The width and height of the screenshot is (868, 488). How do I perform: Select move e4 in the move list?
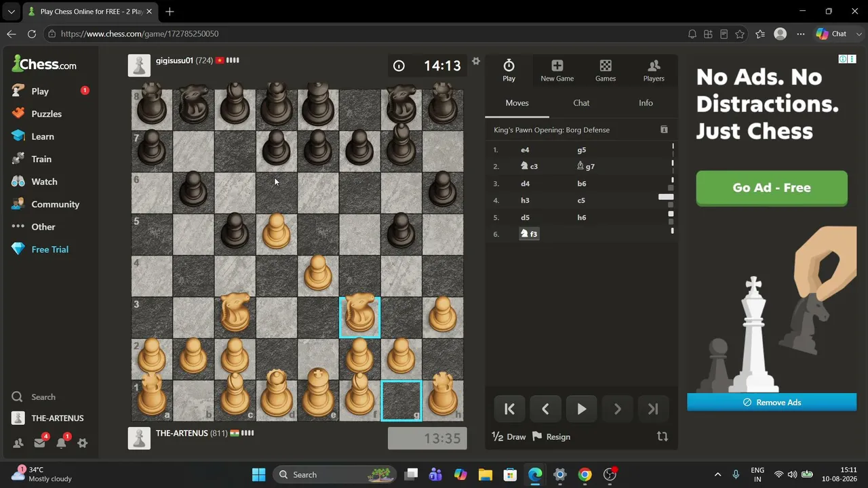tap(525, 150)
